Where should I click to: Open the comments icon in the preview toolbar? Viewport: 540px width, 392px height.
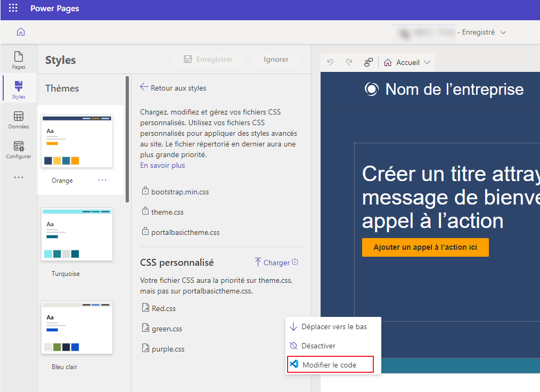tap(369, 62)
